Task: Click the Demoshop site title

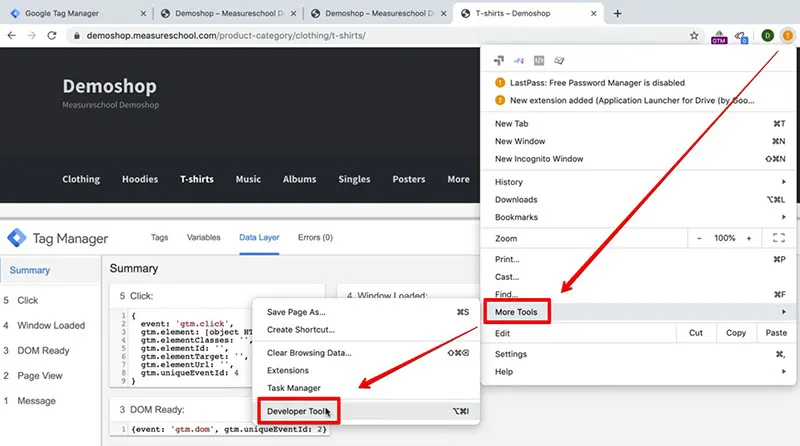Action: [109, 86]
